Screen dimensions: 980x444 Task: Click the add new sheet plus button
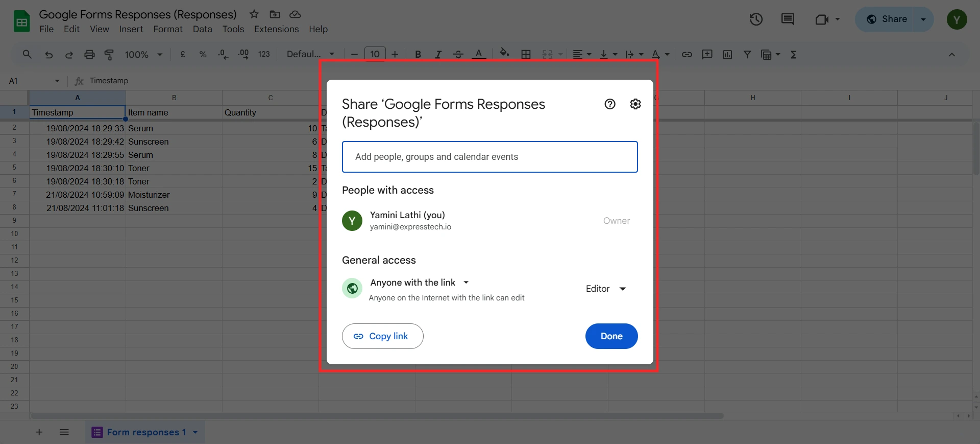coord(39,432)
